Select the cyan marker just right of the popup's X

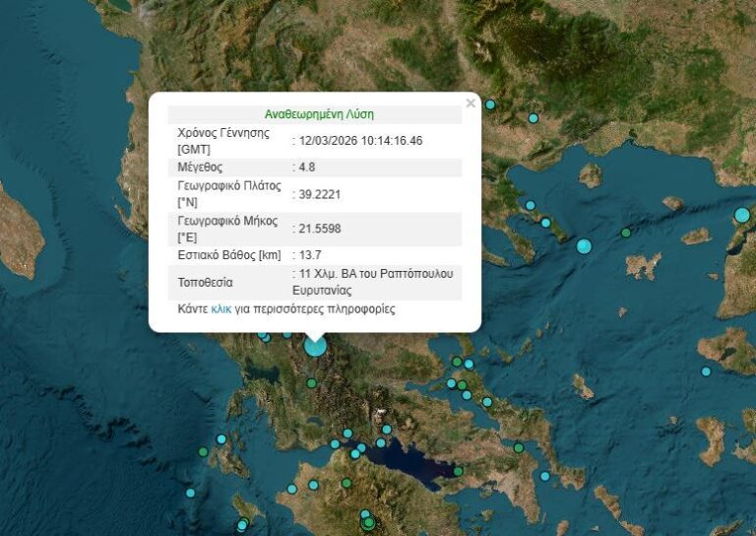(489, 104)
